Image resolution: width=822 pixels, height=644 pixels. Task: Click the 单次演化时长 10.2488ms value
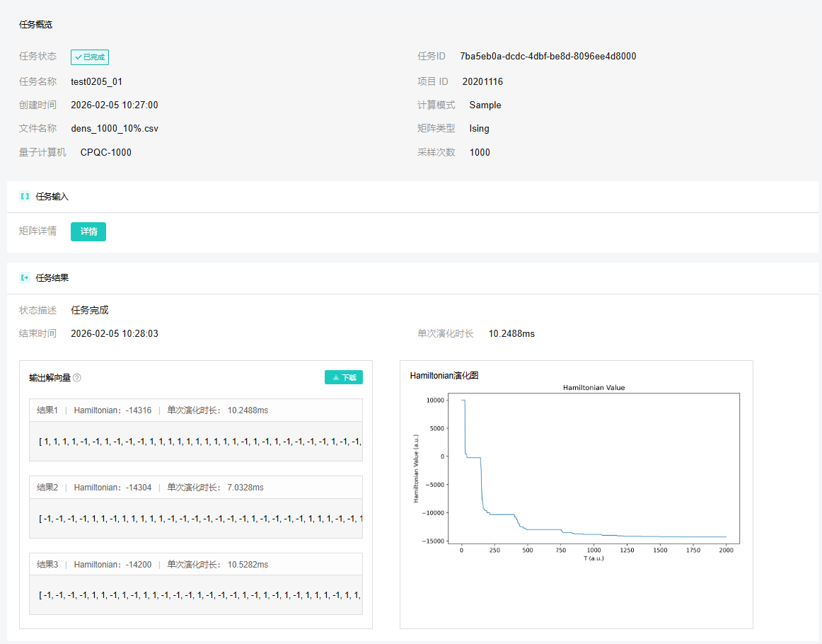[x=511, y=333]
